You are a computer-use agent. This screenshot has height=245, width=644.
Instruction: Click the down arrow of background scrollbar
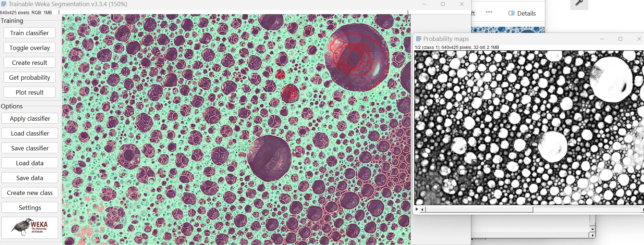(592, 229)
